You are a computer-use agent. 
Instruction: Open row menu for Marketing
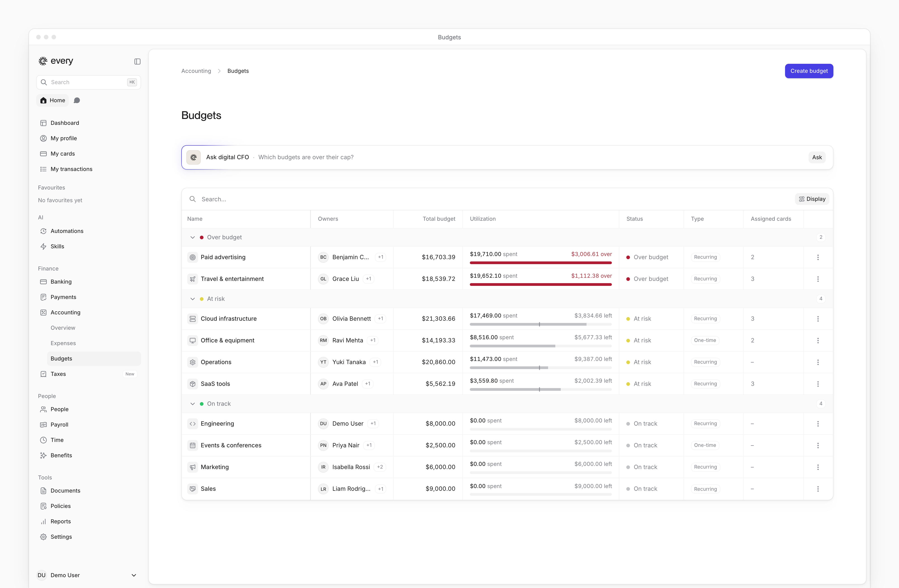pos(818,467)
